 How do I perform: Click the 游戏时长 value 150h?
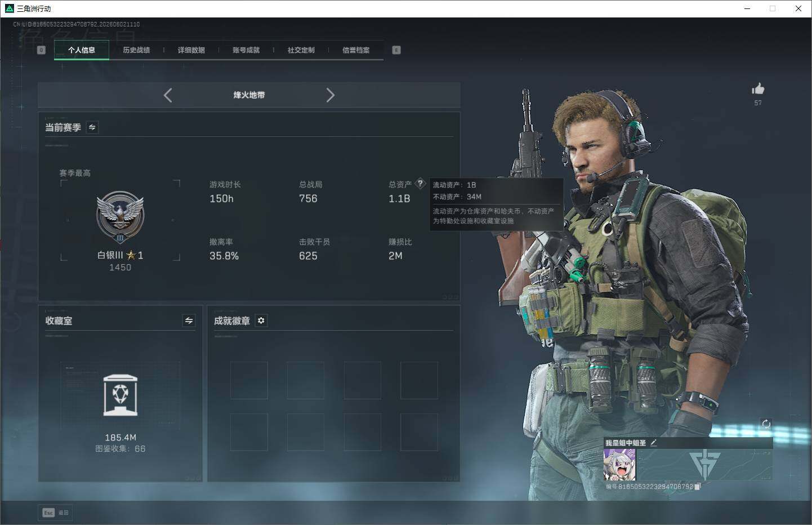click(x=221, y=199)
